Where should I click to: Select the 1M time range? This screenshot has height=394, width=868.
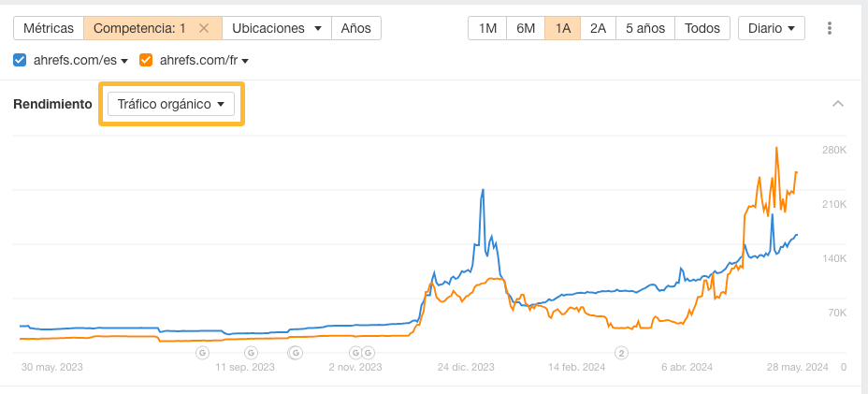pos(487,28)
